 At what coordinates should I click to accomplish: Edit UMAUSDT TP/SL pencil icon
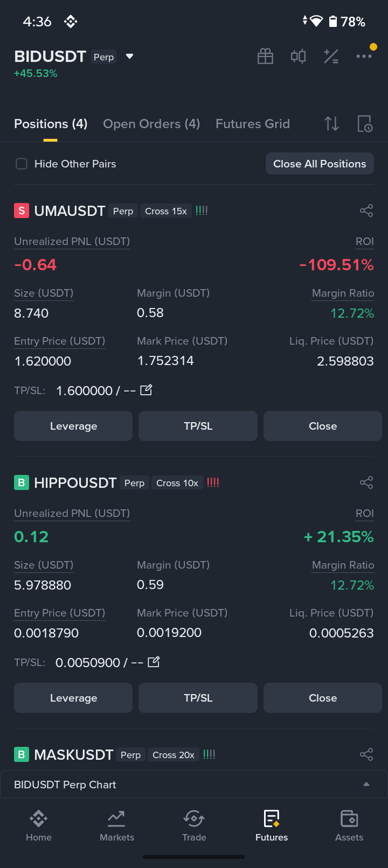[x=146, y=390]
